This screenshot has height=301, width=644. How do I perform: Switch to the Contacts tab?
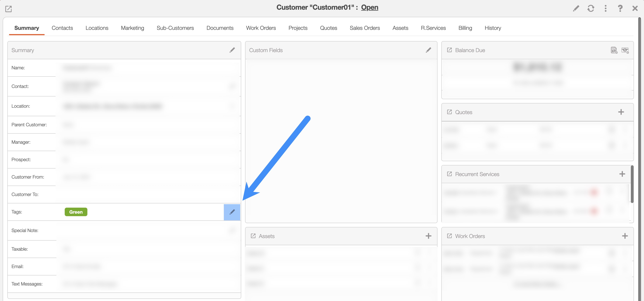click(62, 28)
